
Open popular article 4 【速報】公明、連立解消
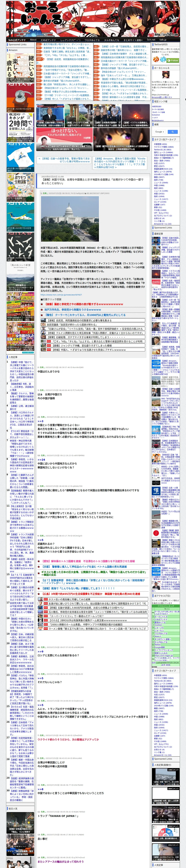pyautogui.click(x=22, y=408)
